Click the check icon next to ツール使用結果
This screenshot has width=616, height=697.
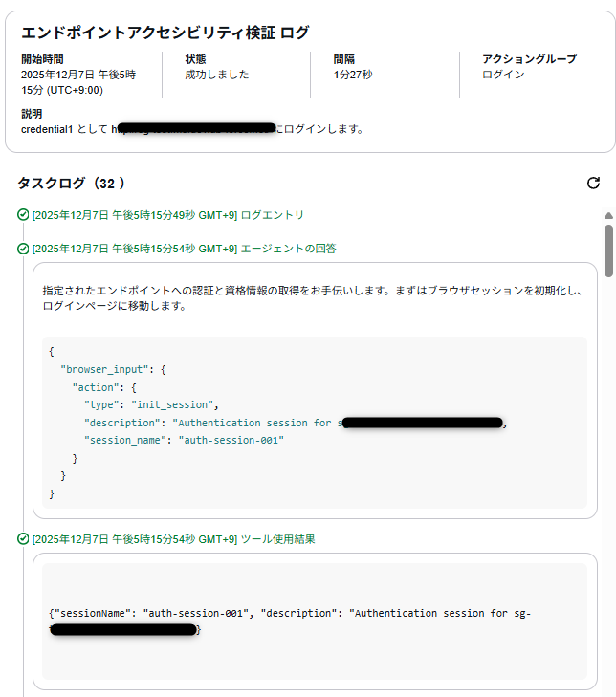click(23, 539)
